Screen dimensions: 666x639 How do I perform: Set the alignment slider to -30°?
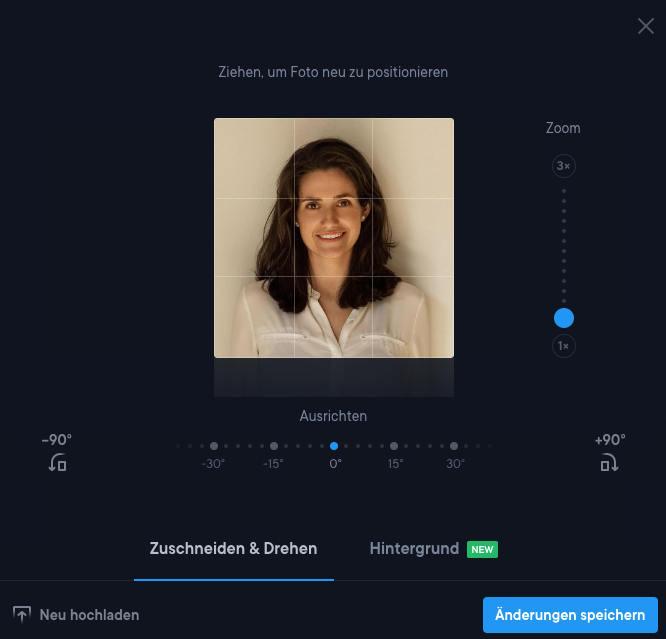tap(214, 446)
